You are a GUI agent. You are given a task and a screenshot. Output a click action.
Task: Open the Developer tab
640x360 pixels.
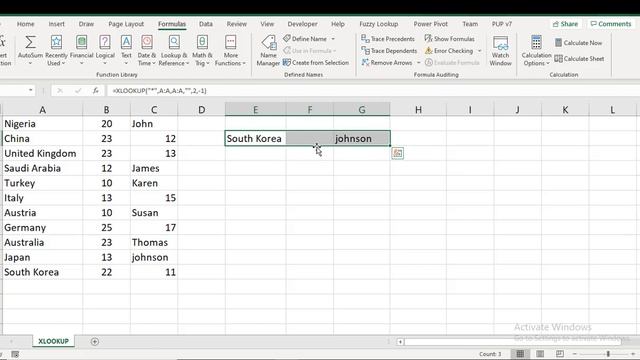pos(302,24)
